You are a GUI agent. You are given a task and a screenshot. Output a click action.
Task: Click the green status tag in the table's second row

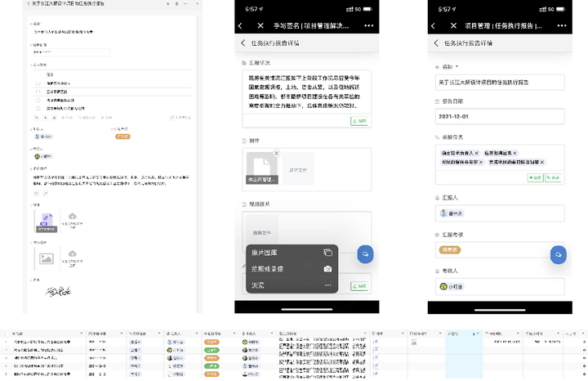[x=212, y=350]
